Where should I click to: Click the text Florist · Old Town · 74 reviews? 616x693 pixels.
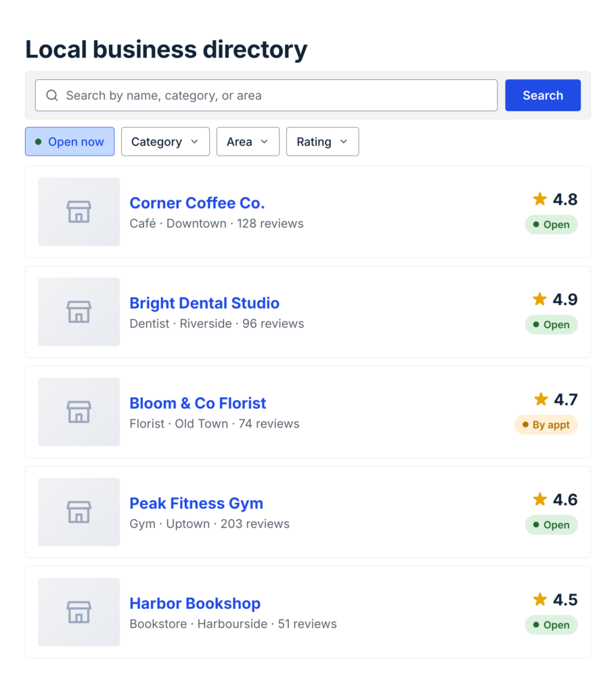(x=215, y=424)
